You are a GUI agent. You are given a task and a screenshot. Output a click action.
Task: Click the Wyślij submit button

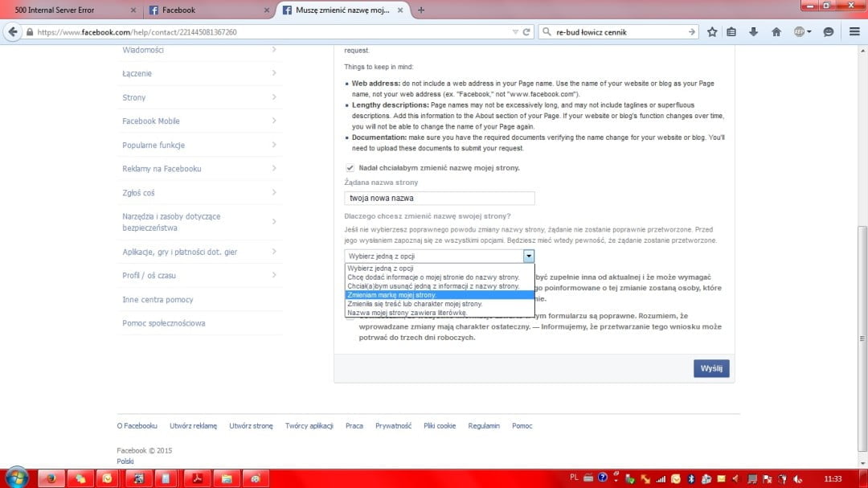711,368
